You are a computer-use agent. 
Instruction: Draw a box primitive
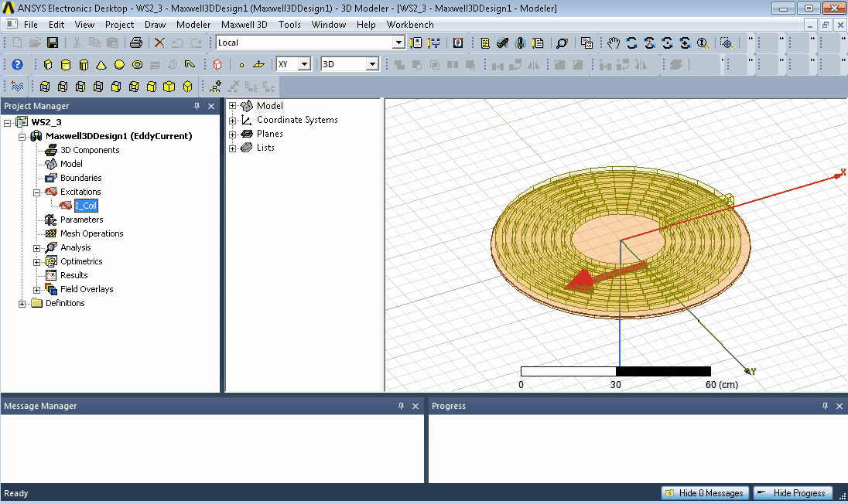48,65
